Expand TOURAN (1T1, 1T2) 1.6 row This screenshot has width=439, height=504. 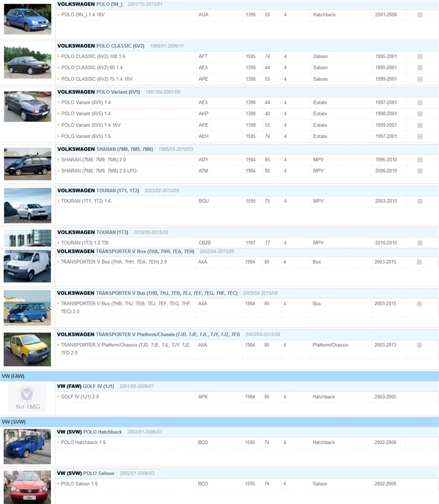coord(420,201)
